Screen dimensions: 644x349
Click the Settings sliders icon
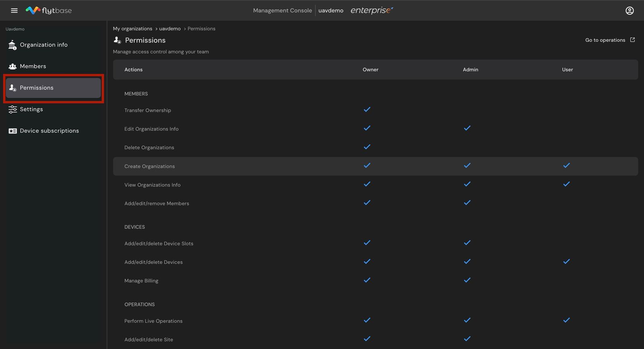[x=12, y=109]
